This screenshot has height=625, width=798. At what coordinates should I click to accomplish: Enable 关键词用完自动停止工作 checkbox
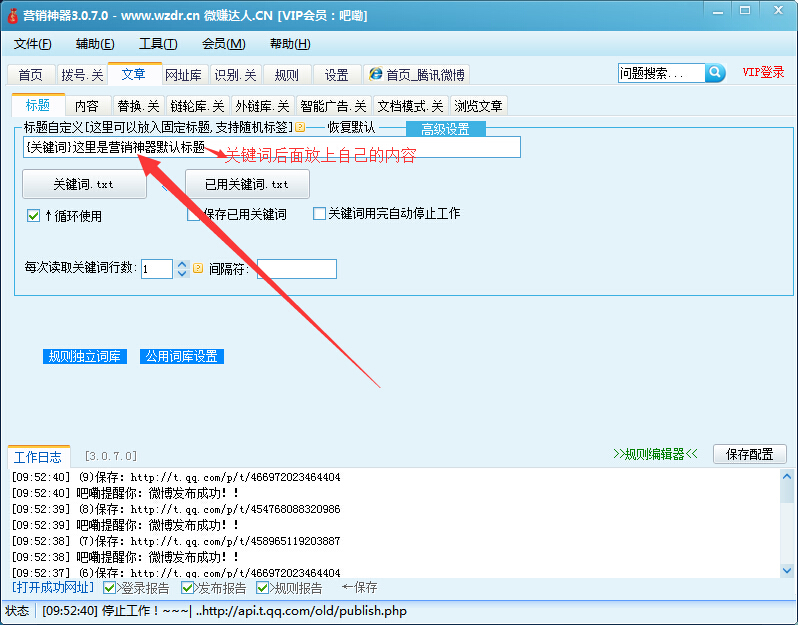coord(319,213)
